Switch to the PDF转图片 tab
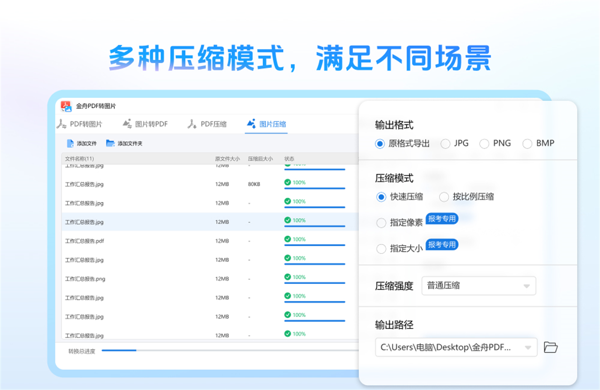This screenshot has width=600, height=390. pos(80,124)
